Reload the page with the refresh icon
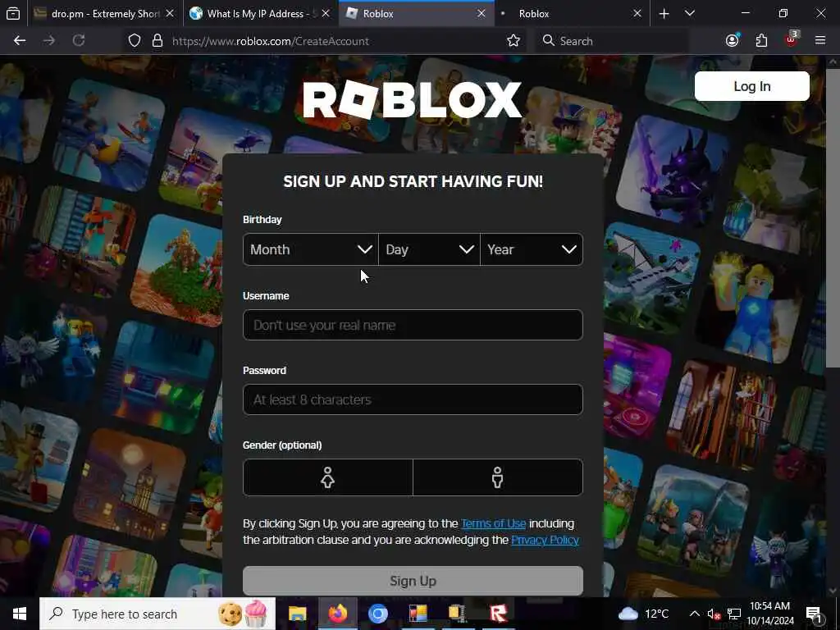840x630 pixels. [x=79, y=41]
